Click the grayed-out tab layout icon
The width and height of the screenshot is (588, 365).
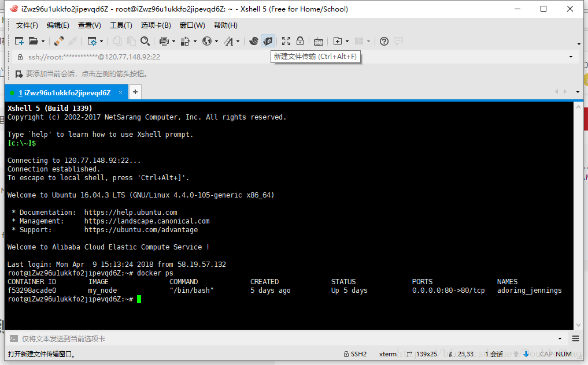pyautogui.click(x=359, y=41)
